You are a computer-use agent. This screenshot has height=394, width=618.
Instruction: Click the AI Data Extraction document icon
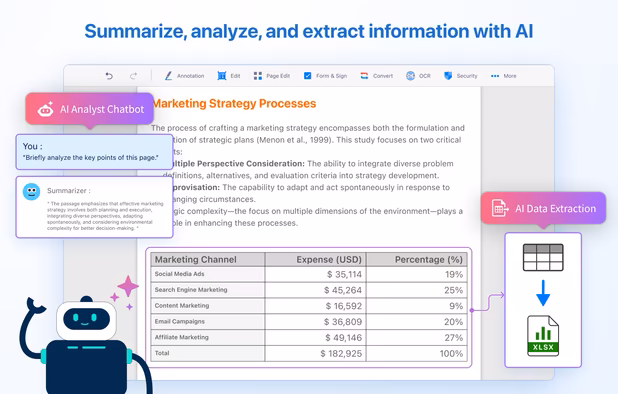click(500, 208)
